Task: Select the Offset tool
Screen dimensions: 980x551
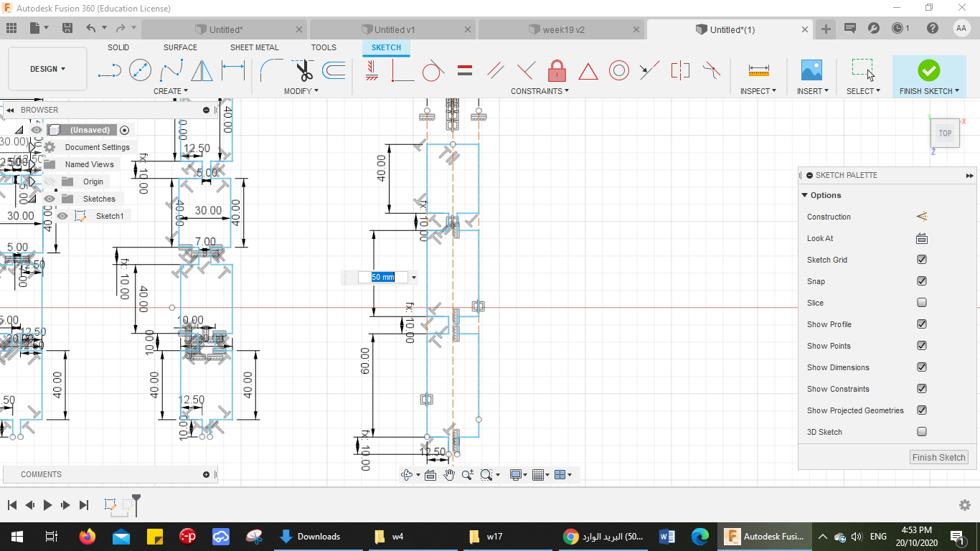Action: [334, 70]
